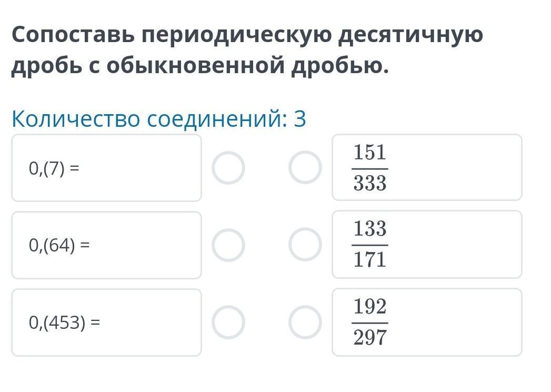The width and height of the screenshot is (551, 392).
Task: Select the connector circle beside fraction 151/333
Action: tap(305, 167)
